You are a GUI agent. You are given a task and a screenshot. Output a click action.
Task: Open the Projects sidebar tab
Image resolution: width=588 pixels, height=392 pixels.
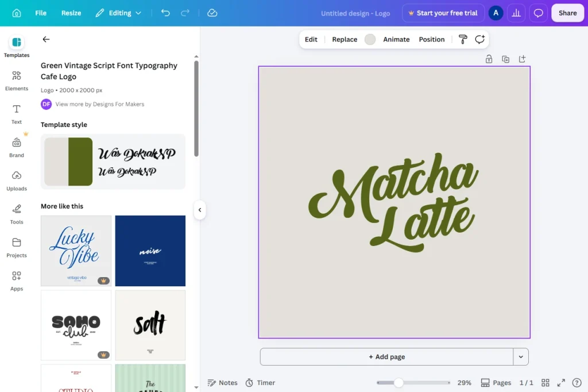pos(17,248)
